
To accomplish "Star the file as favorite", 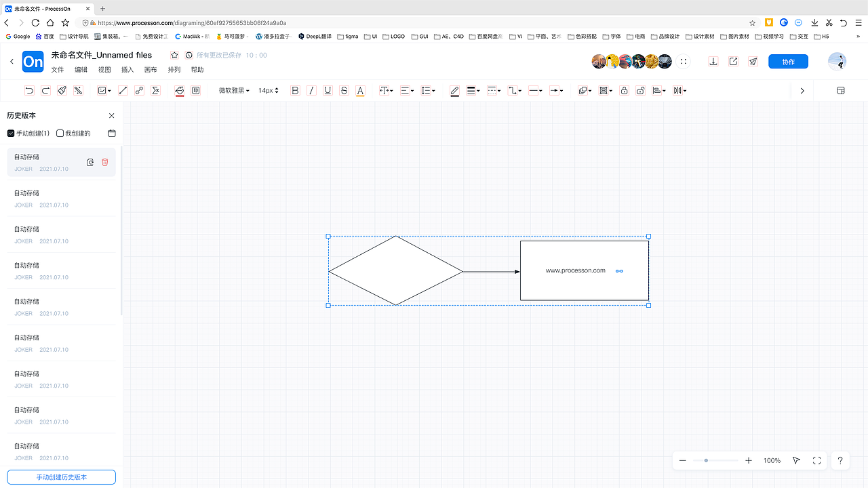I will [174, 55].
